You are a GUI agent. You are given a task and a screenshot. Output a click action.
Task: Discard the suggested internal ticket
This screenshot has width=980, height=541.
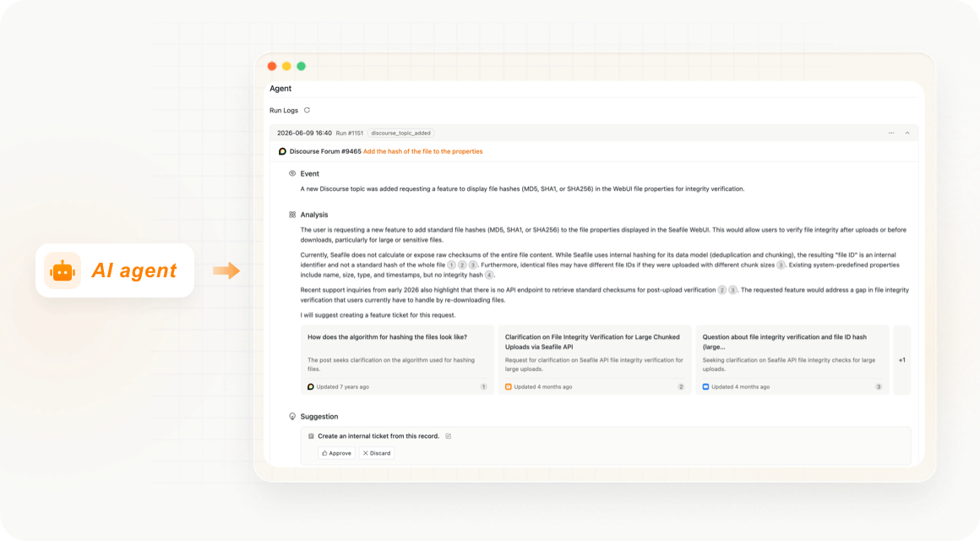pyautogui.click(x=376, y=453)
